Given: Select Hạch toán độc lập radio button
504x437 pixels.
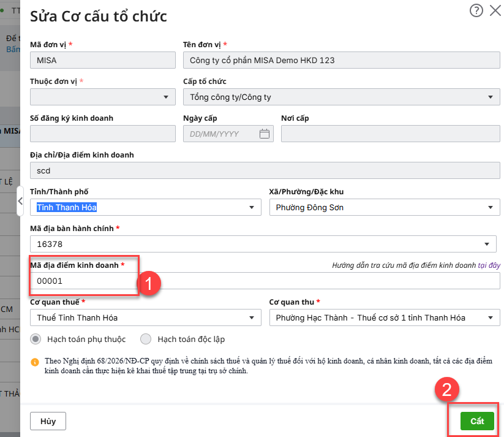Looking at the screenshot, I should tap(146, 339).
